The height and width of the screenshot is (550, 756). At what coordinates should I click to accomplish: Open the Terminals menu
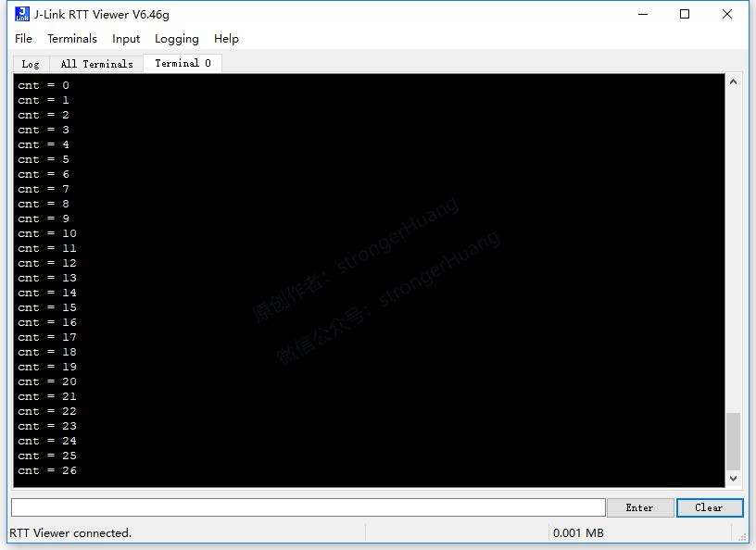pos(72,39)
